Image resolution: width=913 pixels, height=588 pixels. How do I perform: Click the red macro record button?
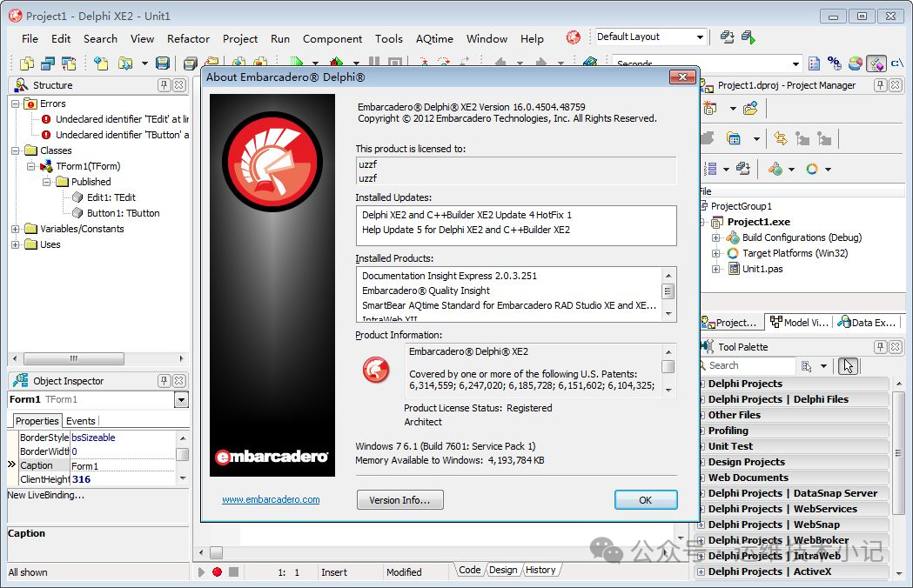pos(218,571)
